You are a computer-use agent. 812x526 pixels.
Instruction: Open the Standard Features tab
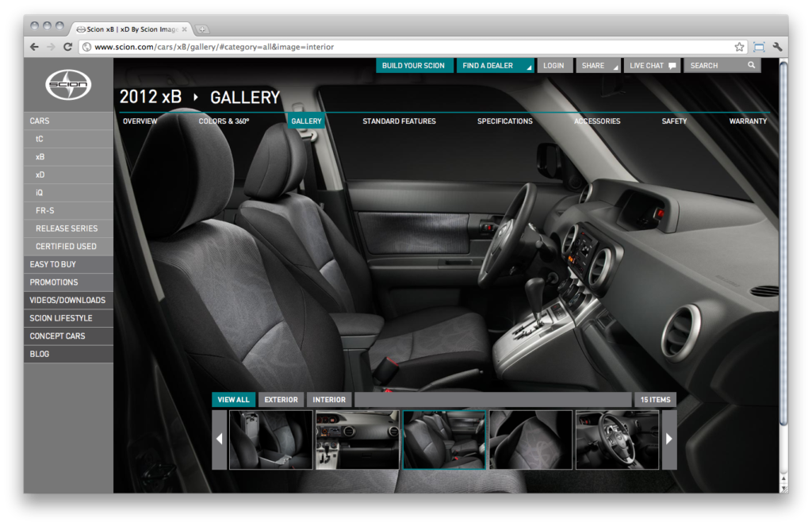click(x=399, y=121)
